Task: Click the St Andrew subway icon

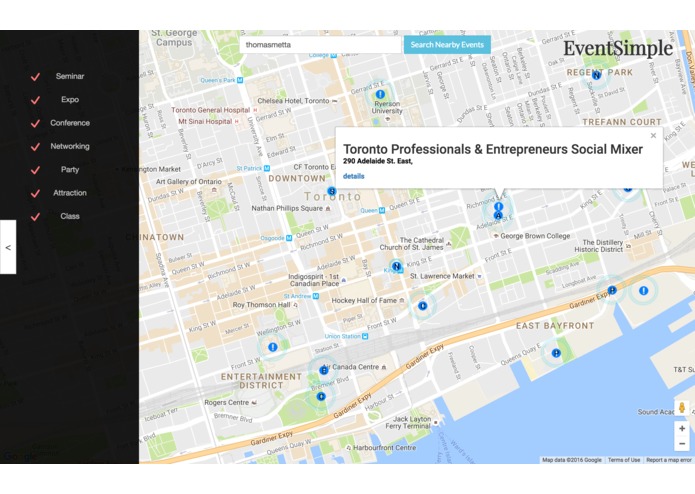Action: click(315, 296)
